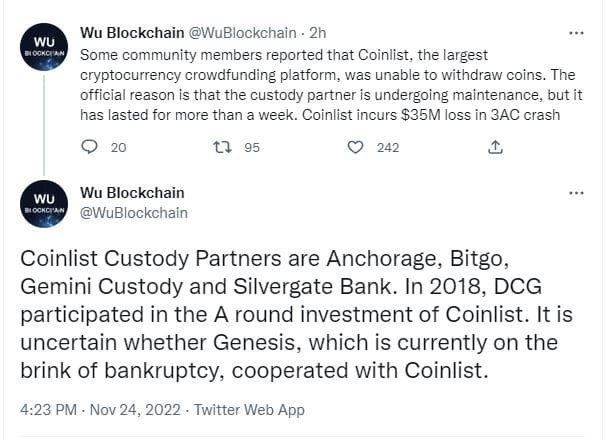Click the reply count of 20
Viewport: 613px width, 440px height.
(x=118, y=147)
